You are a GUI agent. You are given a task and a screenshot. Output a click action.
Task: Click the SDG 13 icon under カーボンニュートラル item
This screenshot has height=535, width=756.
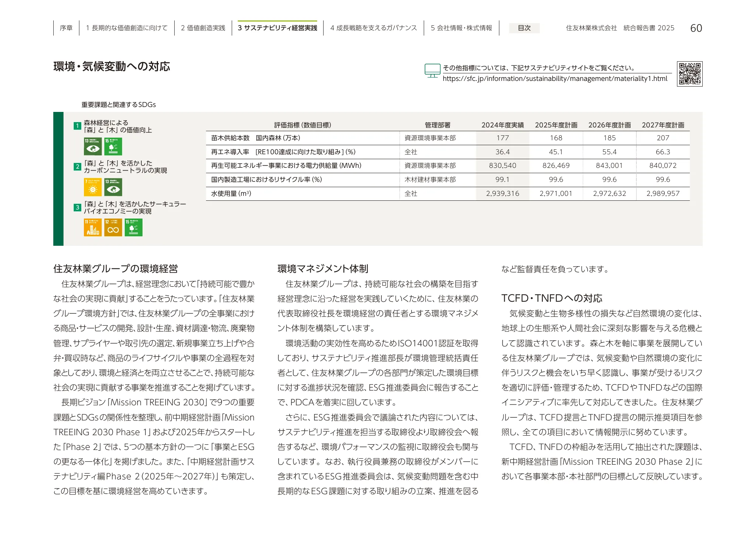(x=114, y=187)
